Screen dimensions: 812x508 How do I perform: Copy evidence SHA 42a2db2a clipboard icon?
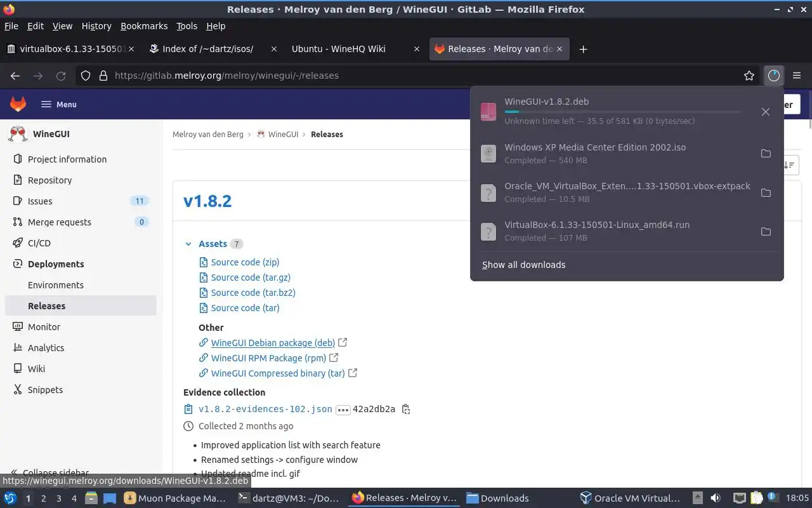tap(406, 410)
